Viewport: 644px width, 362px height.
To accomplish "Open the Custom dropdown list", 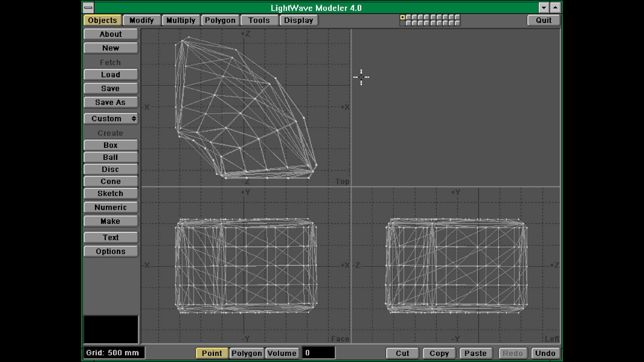I will point(111,119).
